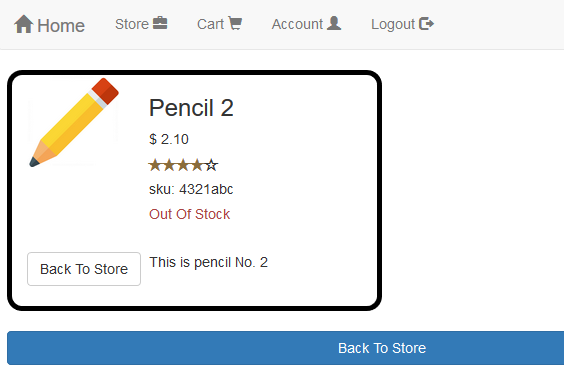This screenshot has height=391, width=564.
Task: Choose Logout in the navigation bar
Action: click(402, 24)
